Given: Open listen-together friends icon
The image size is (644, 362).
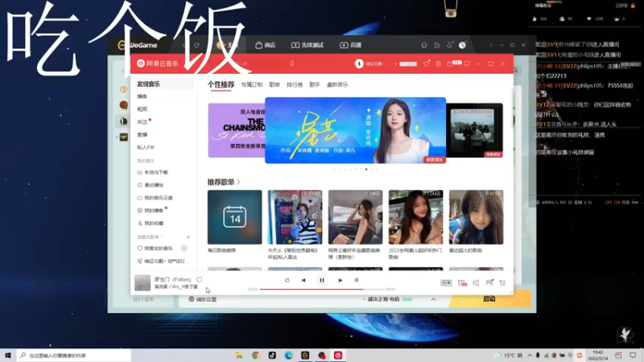Looking at the screenshot, I should (x=489, y=282).
